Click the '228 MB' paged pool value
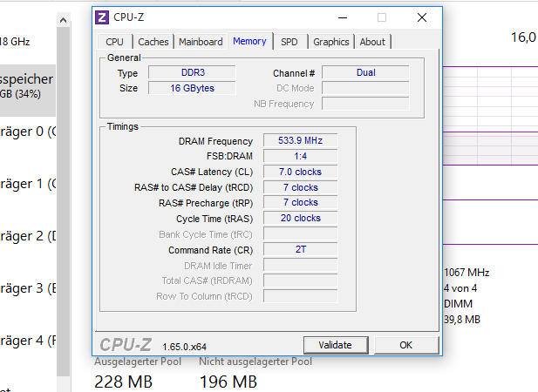Viewport: 538px width, 392px height. pos(123,382)
